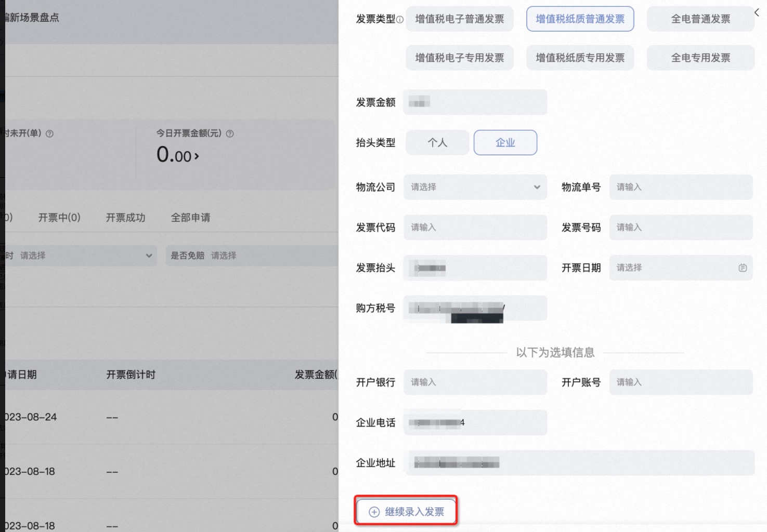This screenshot has width=767, height=532.
Task: Click the 发票金额 input field
Action: tap(475, 102)
